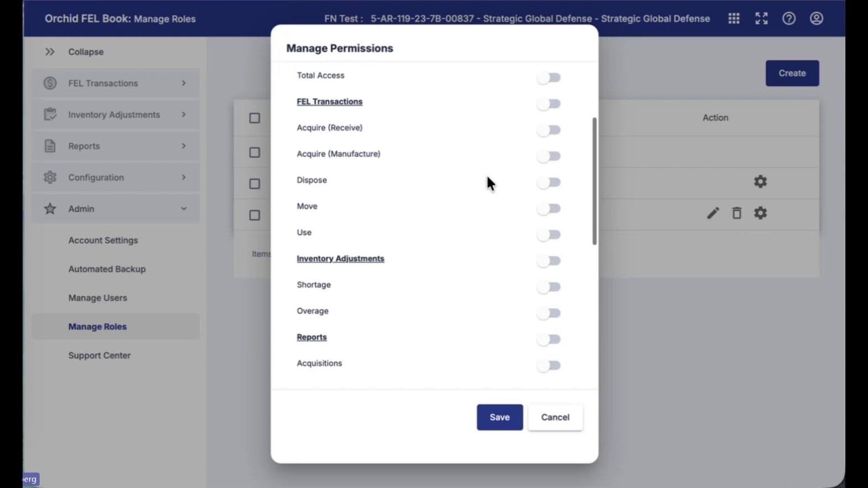Check the second role row checkbox

click(x=255, y=184)
